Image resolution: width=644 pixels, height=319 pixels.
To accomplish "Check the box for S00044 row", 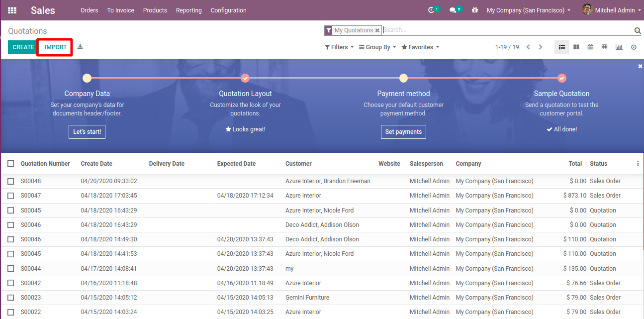I will [11, 269].
